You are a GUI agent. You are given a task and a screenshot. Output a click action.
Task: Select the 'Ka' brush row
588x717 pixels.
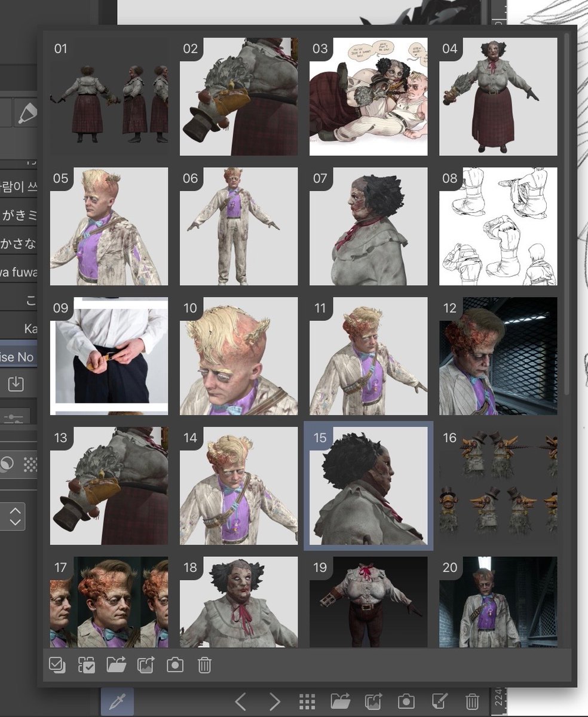pyautogui.click(x=19, y=329)
